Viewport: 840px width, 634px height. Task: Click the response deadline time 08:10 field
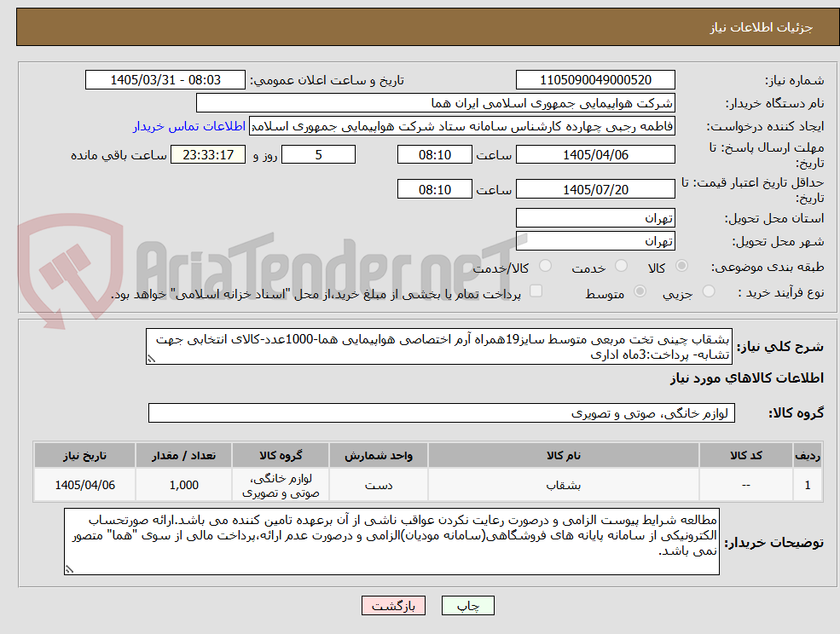pyautogui.click(x=434, y=155)
